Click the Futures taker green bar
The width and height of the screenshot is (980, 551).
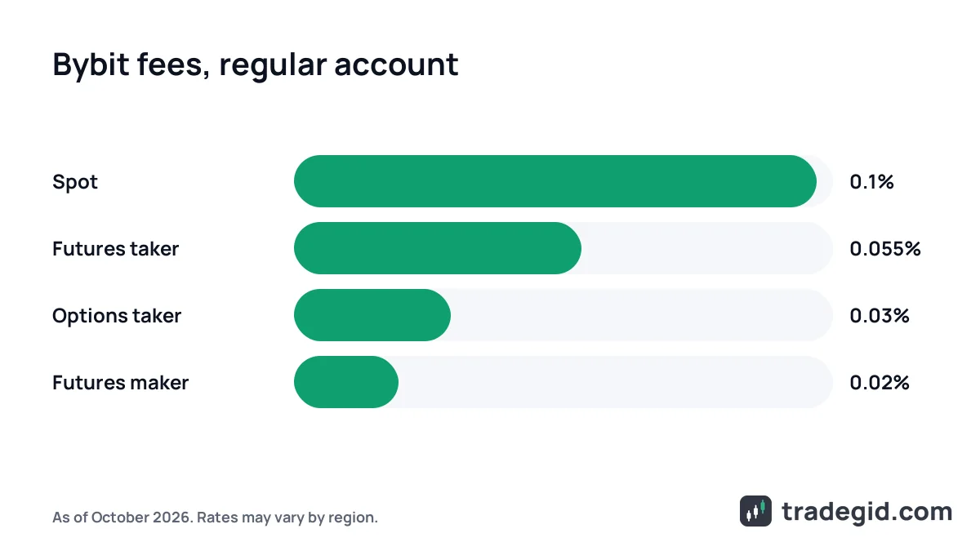pos(438,248)
